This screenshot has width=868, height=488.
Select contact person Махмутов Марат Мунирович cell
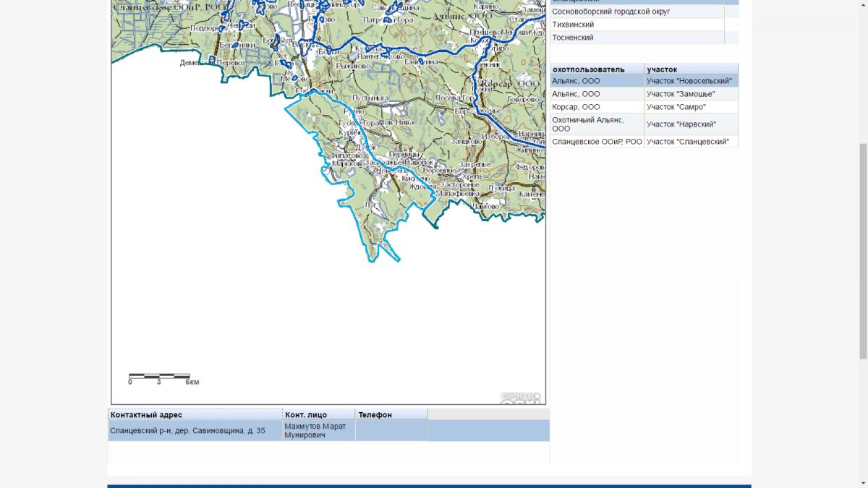319,431
